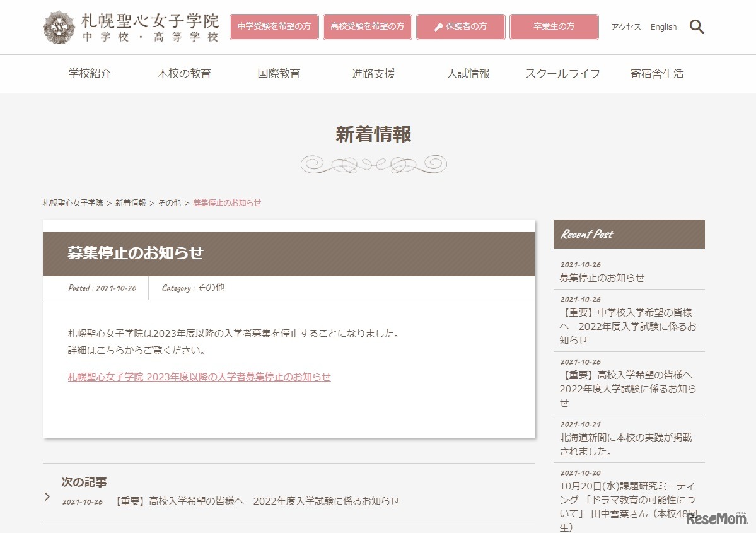756x533 pixels.
Task: Click 新着情報 in the breadcrumb trail
Action: click(131, 203)
